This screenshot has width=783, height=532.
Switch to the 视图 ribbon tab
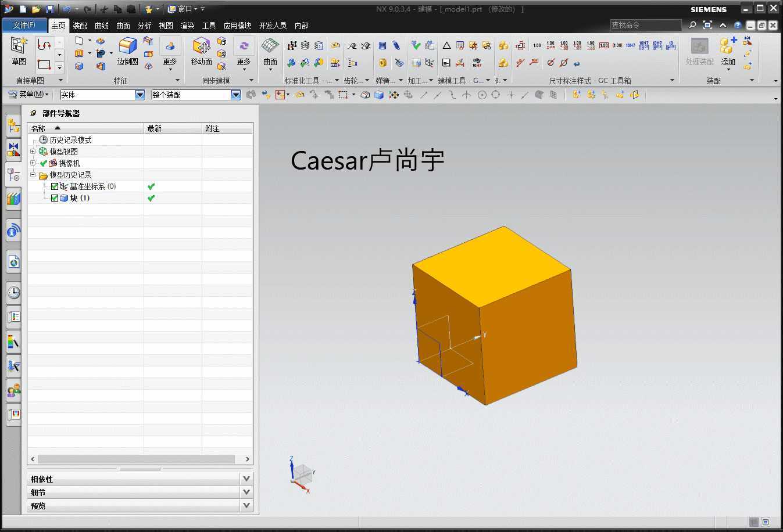pos(166,26)
